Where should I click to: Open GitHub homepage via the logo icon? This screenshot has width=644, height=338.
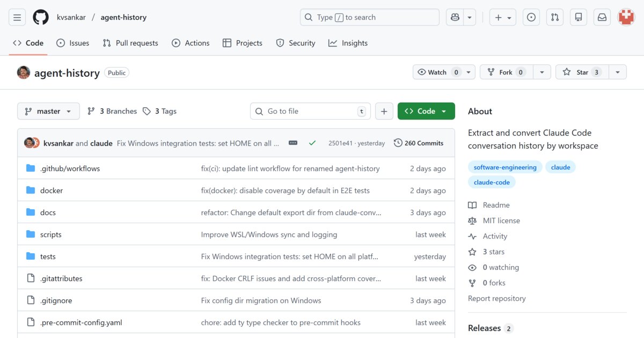pos(41,17)
